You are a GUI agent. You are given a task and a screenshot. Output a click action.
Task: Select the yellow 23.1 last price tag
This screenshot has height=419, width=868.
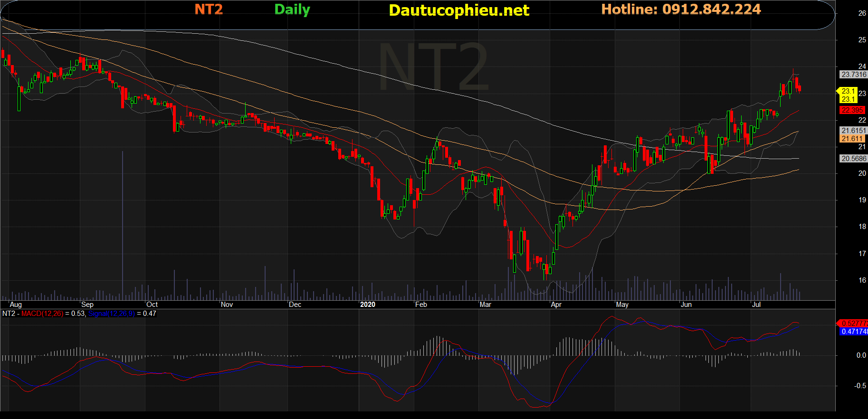848,91
